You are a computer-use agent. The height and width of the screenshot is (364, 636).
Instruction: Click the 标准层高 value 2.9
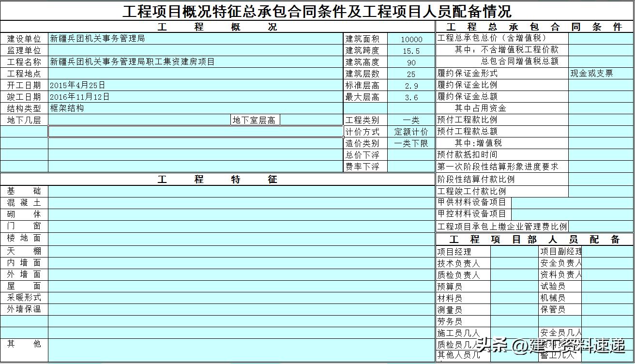pos(411,85)
